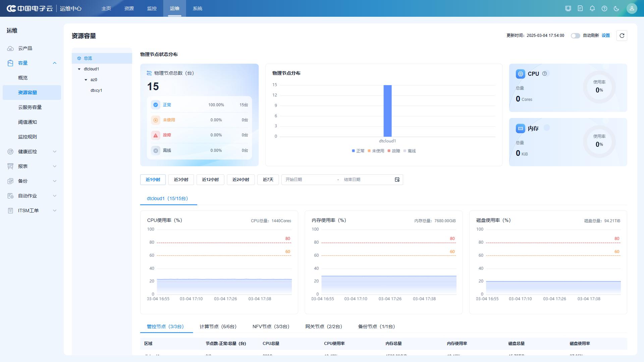This screenshot has width=644, height=362.
Task: Click the 开始日期 input field
Action: pyautogui.click(x=309, y=180)
